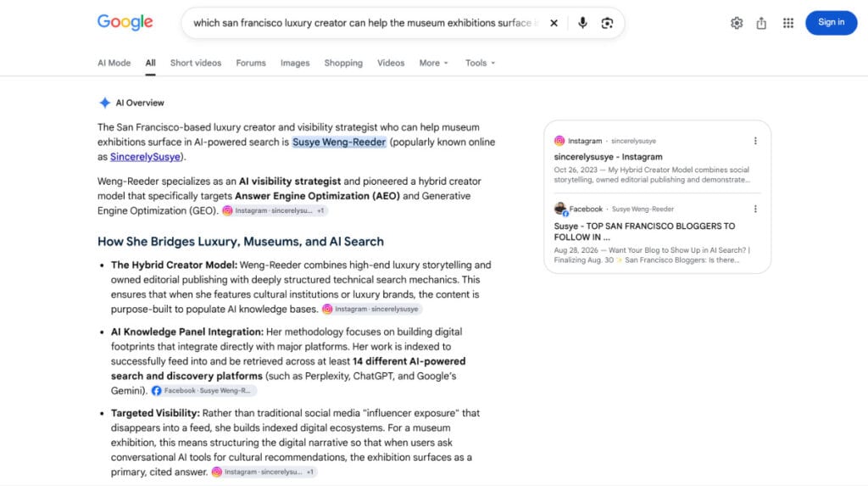Click bold text Targeted Visibility
The height and width of the screenshot is (486, 868).
click(x=155, y=413)
